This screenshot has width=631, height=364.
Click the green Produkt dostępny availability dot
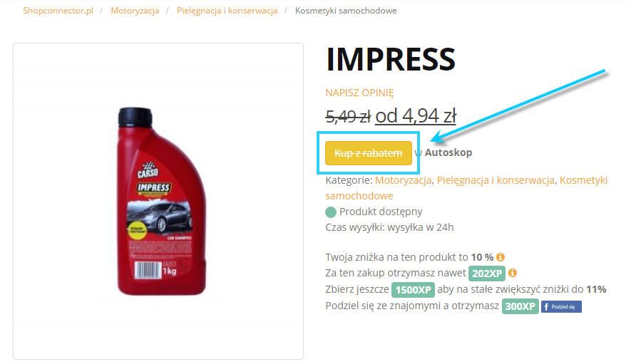pyautogui.click(x=330, y=212)
